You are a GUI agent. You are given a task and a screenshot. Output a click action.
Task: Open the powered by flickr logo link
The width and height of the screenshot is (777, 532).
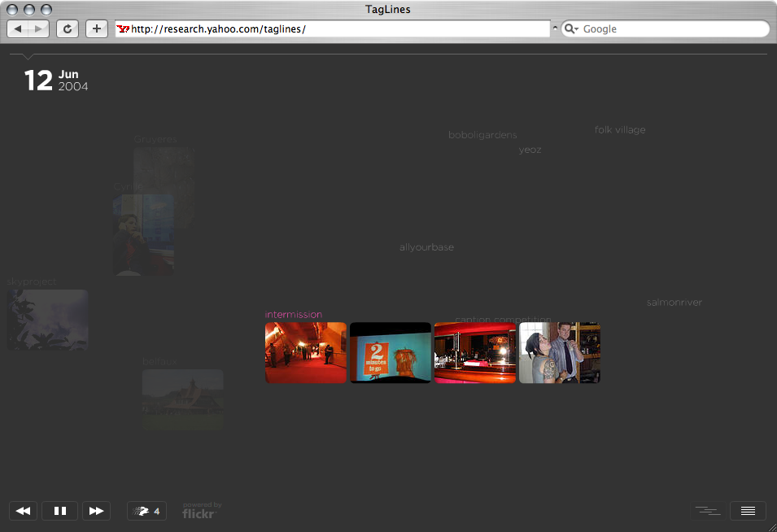(x=201, y=511)
